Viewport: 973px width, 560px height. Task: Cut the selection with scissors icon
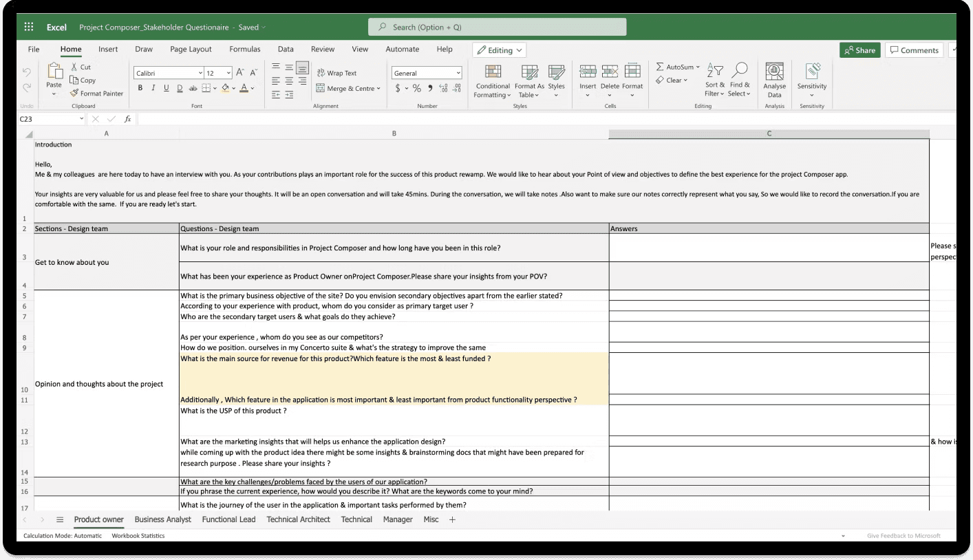pyautogui.click(x=74, y=67)
